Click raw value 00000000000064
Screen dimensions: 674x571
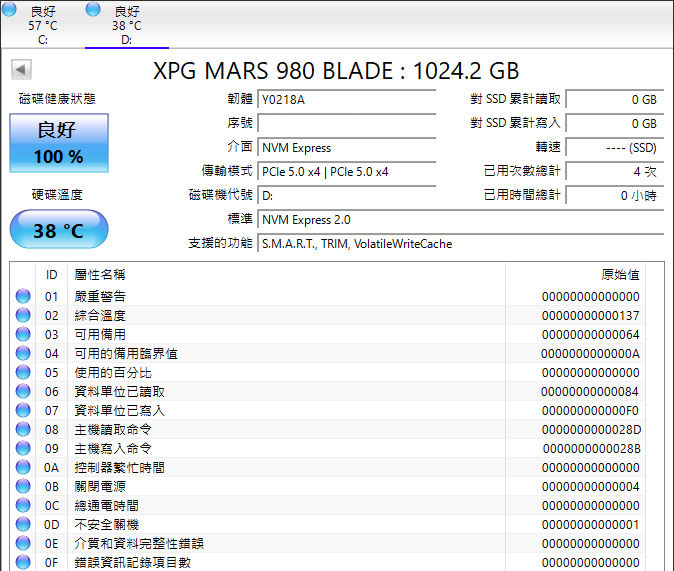[x=591, y=335]
